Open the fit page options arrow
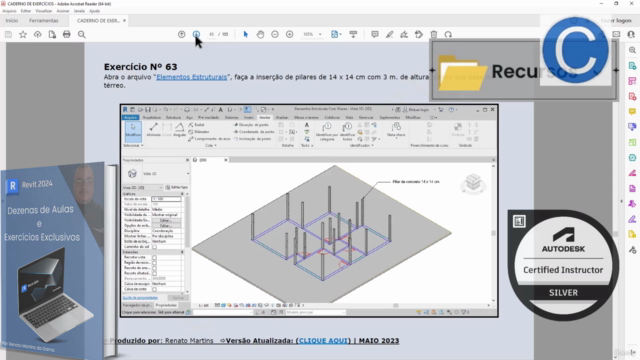 340,35
